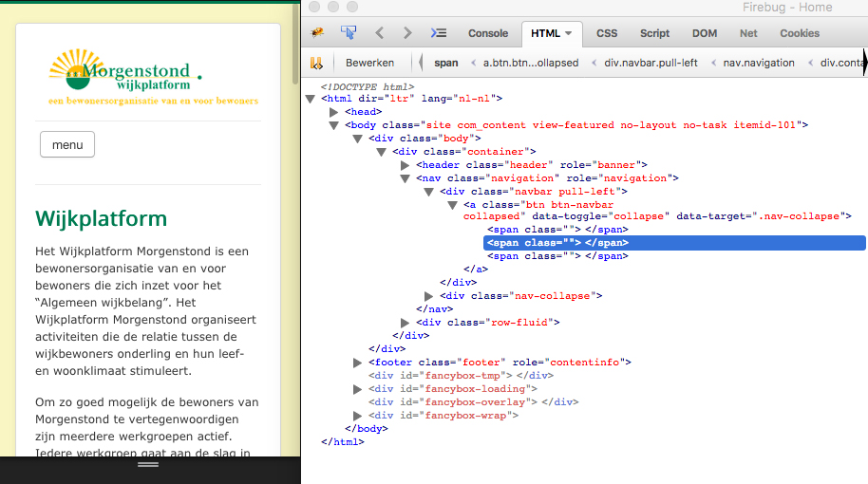
Task: Collapse the div navbar pull-left node
Action: tap(429, 192)
